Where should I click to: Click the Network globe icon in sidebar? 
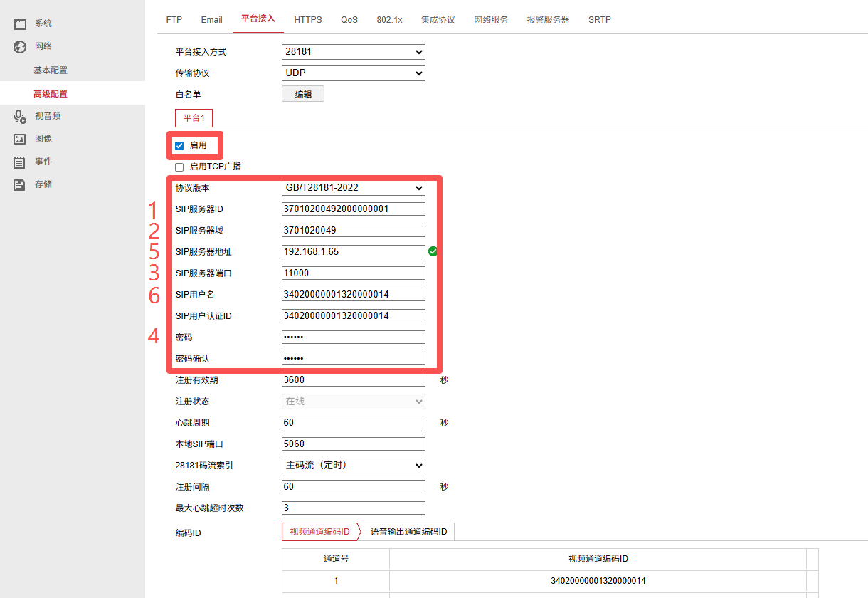coord(20,47)
